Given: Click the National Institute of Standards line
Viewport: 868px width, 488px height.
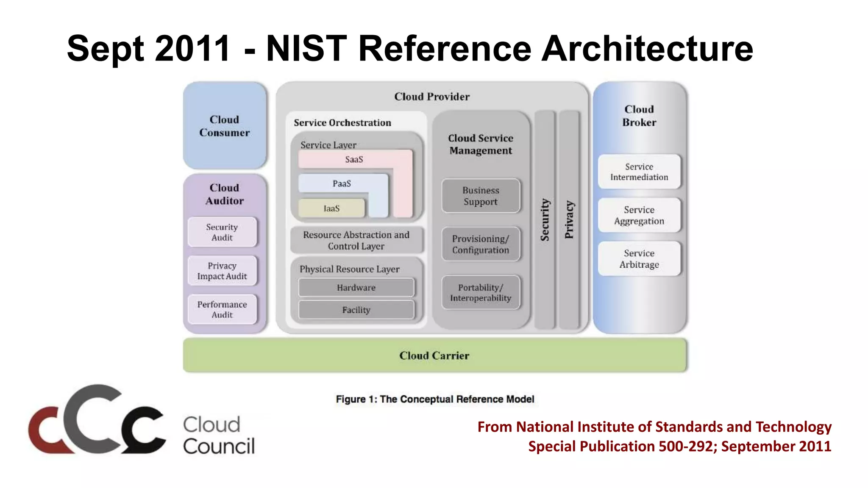Looking at the screenshot, I should pyautogui.click(x=654, y=427).
